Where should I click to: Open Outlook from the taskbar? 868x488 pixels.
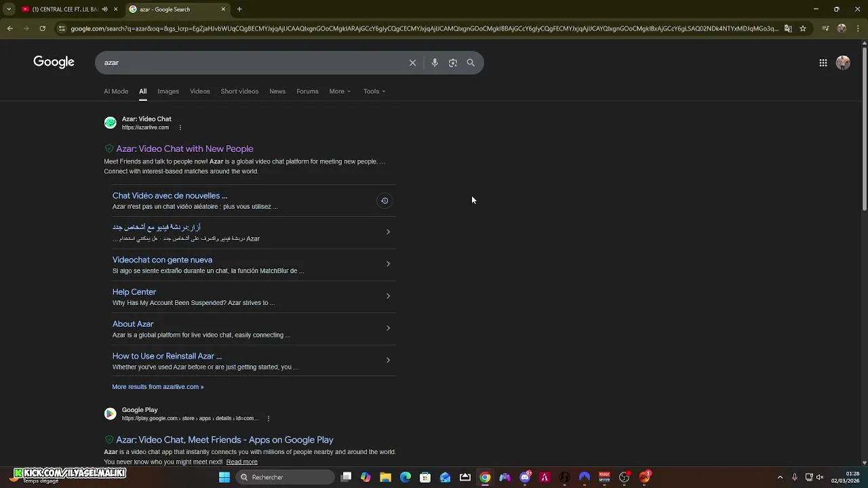pos(445,477)
